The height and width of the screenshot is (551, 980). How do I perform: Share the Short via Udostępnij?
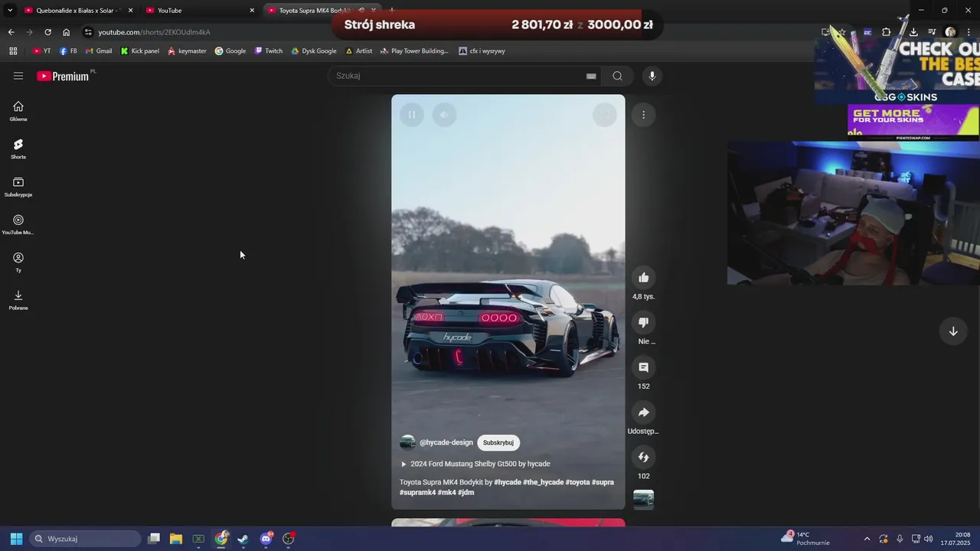pos(643,412)
